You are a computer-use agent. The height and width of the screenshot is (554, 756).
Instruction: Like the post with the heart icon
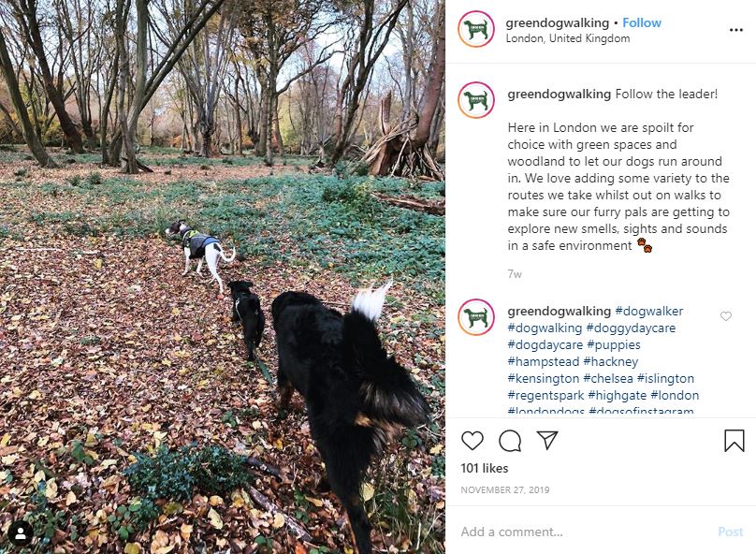click(x=472, y=441)
